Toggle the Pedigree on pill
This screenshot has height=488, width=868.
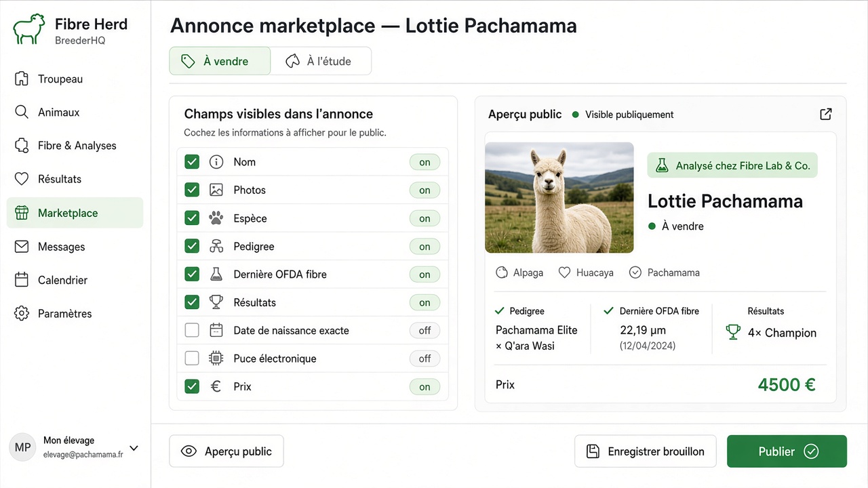[x=425, y=247]
